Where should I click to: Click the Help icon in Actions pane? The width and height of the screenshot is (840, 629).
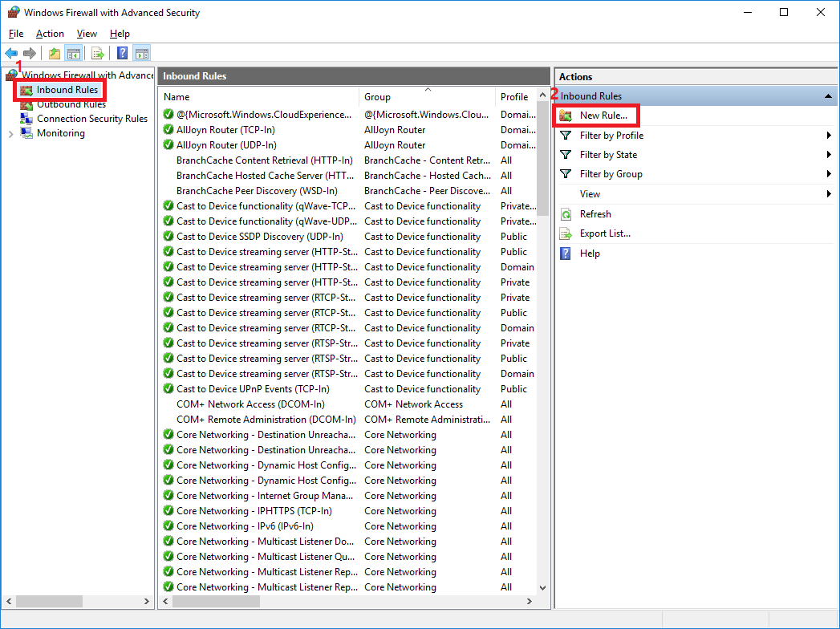click(x=566, y=254)
